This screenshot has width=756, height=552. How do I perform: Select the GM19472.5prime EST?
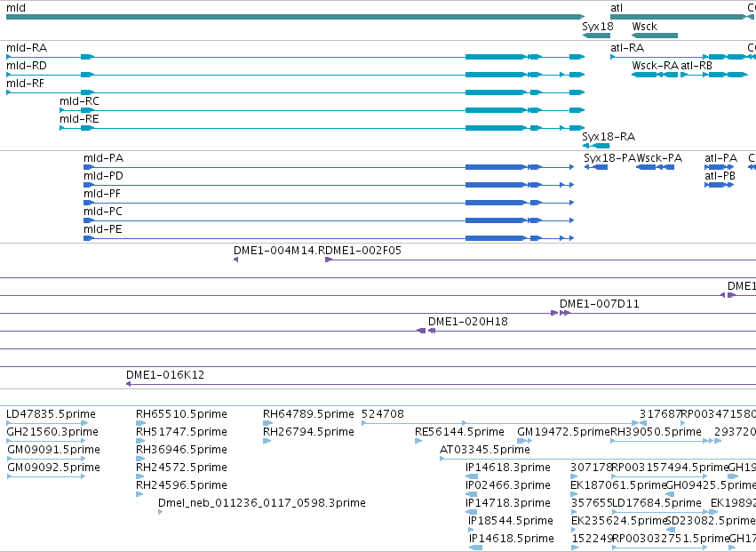click(x=524, y=441)
